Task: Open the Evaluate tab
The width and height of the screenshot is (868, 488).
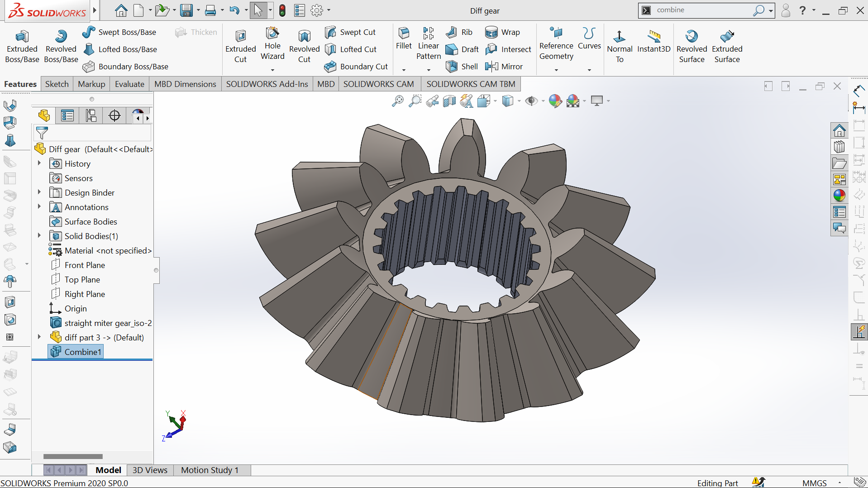Action: [x=129, y=84]
